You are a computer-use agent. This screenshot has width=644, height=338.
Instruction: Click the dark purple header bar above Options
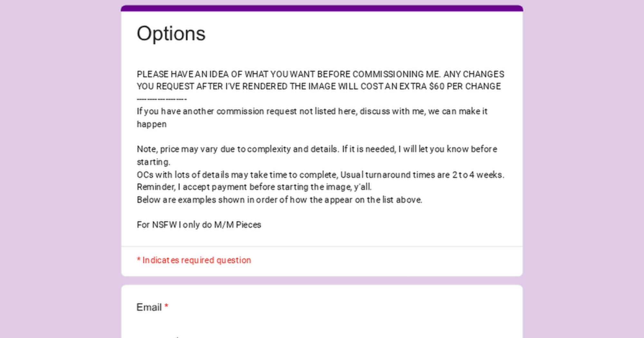tap(322, 8)
